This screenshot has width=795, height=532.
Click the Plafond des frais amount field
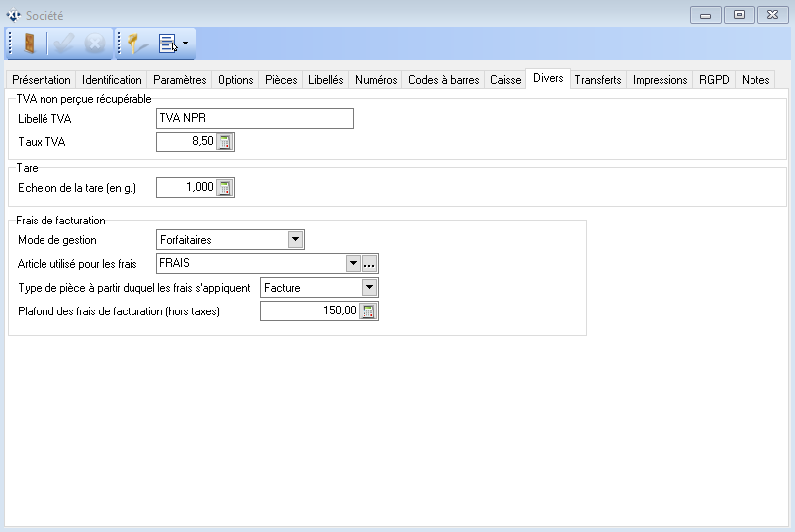309,311
